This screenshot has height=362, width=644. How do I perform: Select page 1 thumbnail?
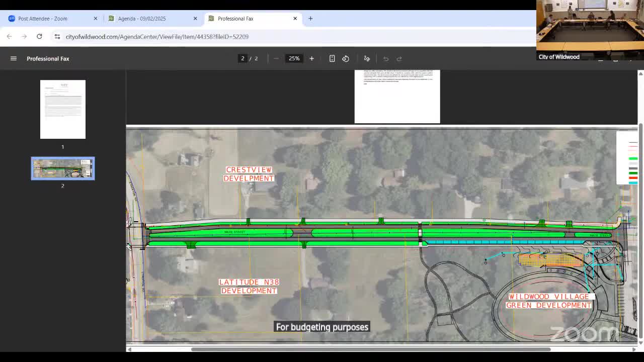63,109
